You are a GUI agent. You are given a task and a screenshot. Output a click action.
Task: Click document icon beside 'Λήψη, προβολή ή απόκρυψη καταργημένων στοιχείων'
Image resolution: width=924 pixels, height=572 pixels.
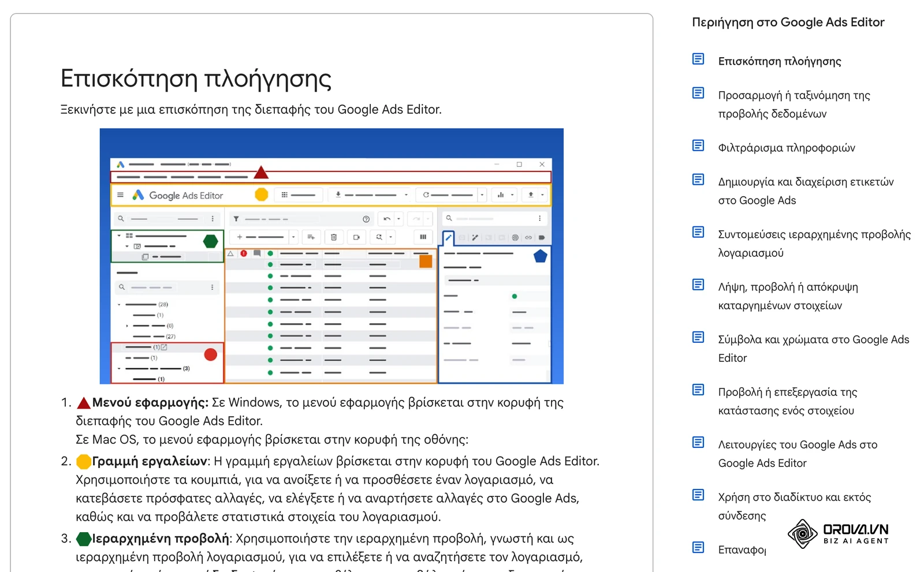[x=698, y=285]
